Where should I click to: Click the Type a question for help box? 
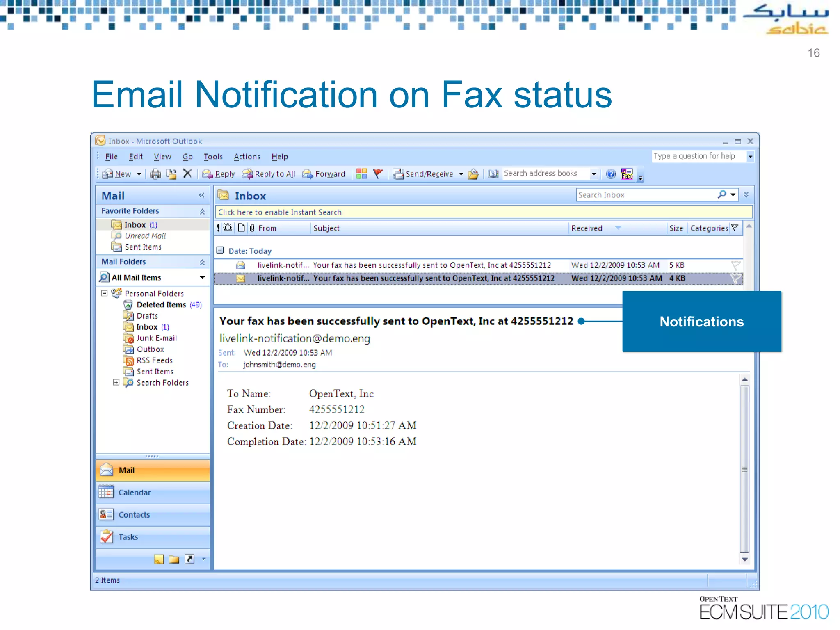coord(699,156)
